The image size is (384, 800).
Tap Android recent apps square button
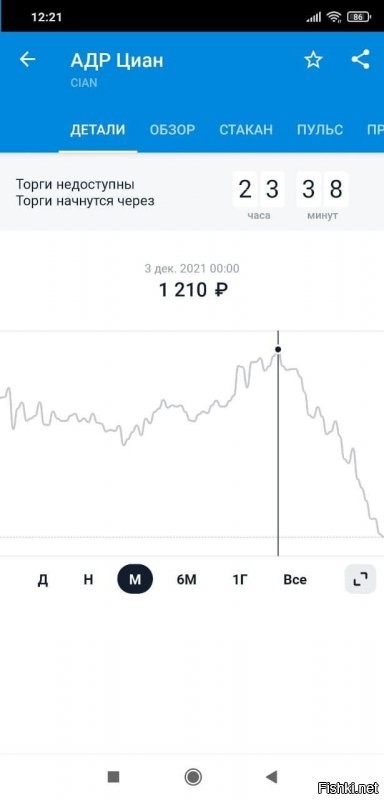click(x=113, y=777)
